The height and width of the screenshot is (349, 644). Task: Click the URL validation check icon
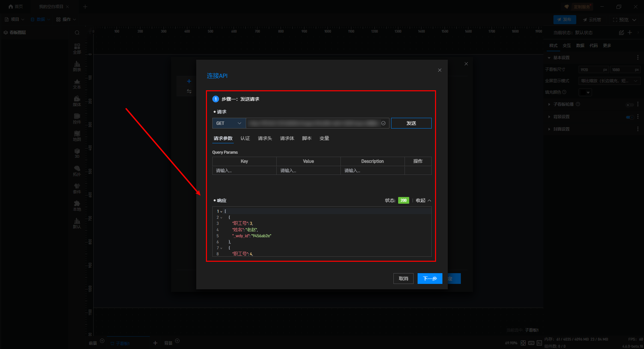[x=383, y=123]
